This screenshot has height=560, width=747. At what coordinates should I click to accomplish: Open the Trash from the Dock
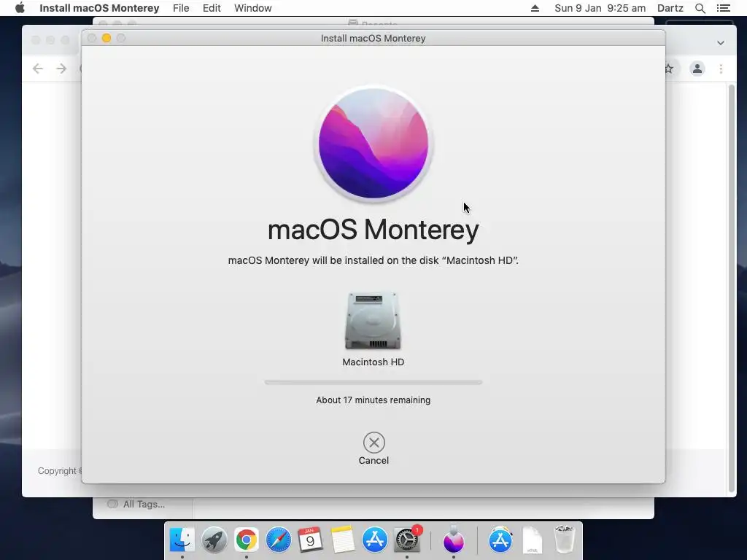565,540
